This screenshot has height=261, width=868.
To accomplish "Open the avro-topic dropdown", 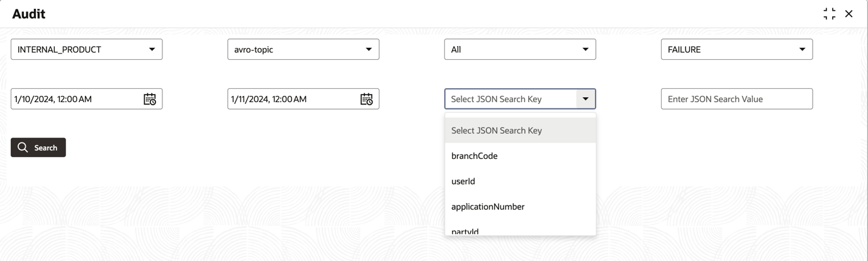I will (303, 49).
